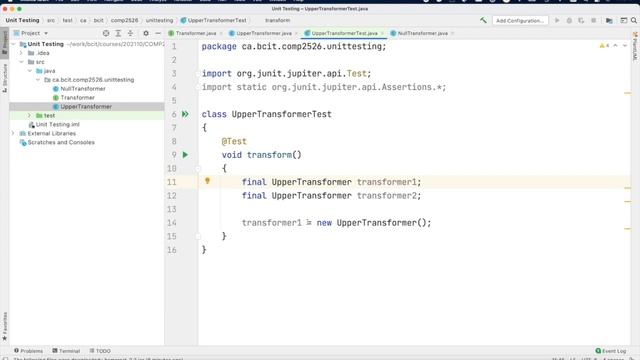Viewport: 640px width, 360px height.
Task: Select NullTransformer in project tree
Action: pos(83,89)
